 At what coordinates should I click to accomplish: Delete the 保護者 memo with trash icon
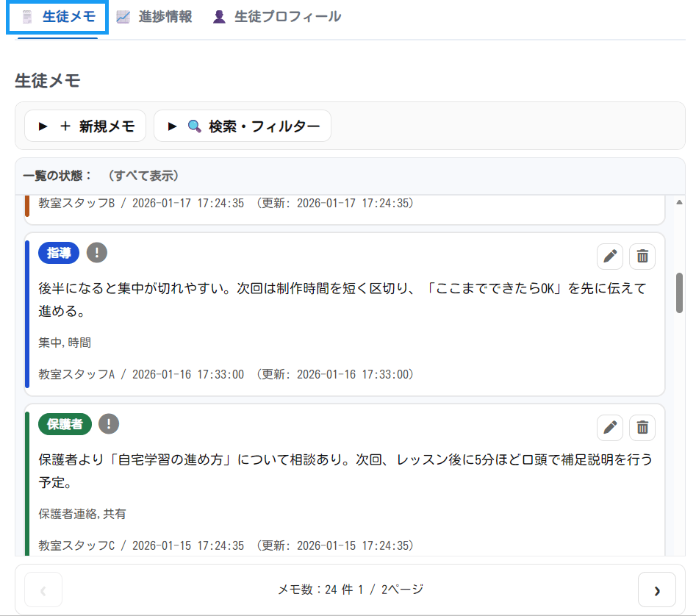(x=642, y=427)
